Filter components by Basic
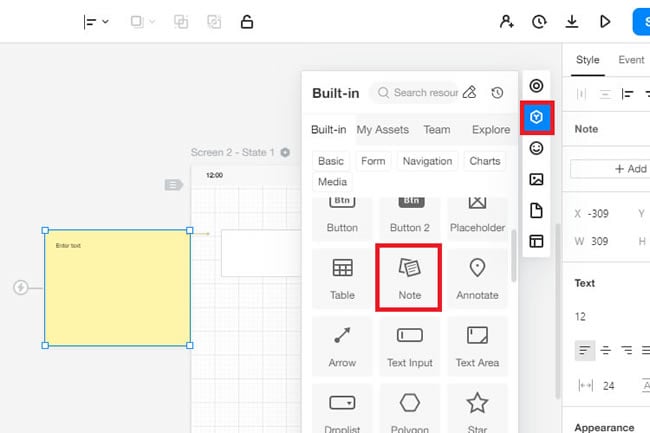The height and width of the screenshot is (433, 650). 331,161
